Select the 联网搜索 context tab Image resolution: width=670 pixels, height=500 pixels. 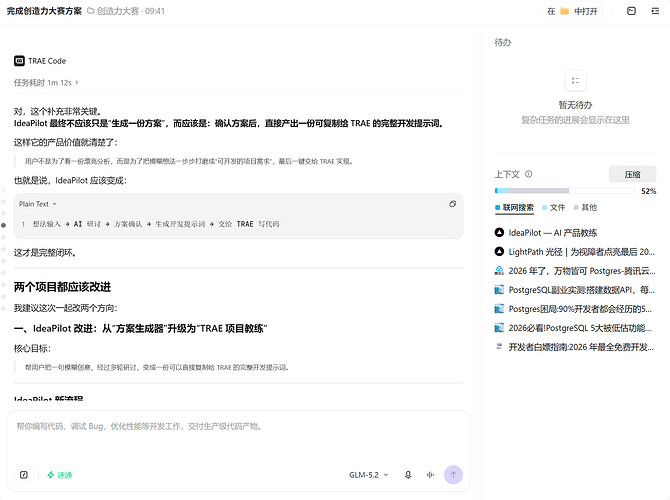tap(514, 208)
